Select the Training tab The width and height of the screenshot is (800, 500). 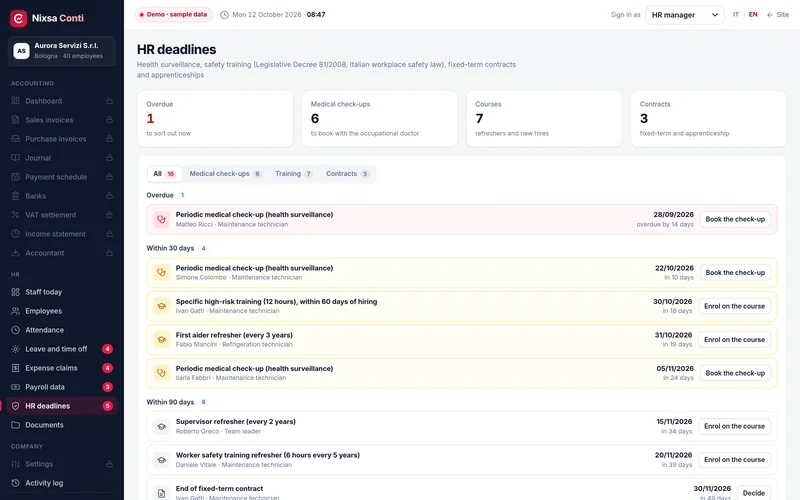click(293, 174)
